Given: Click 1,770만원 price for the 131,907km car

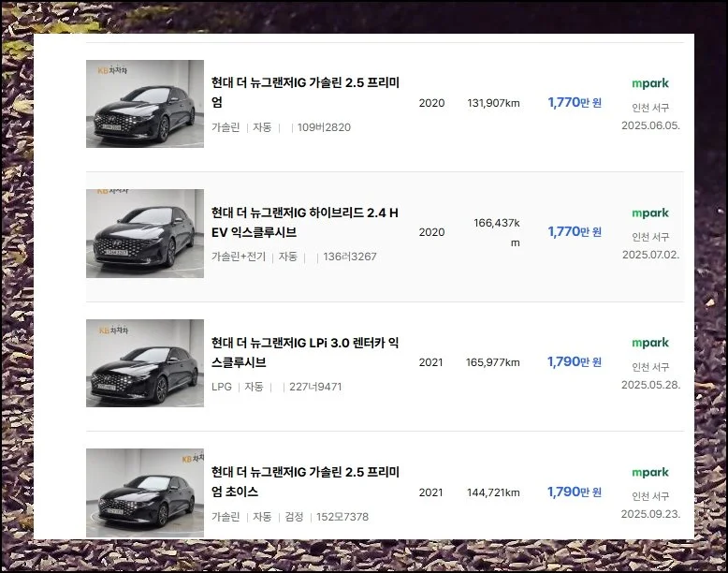Looking at the screenshot, I should coord(575,102).
